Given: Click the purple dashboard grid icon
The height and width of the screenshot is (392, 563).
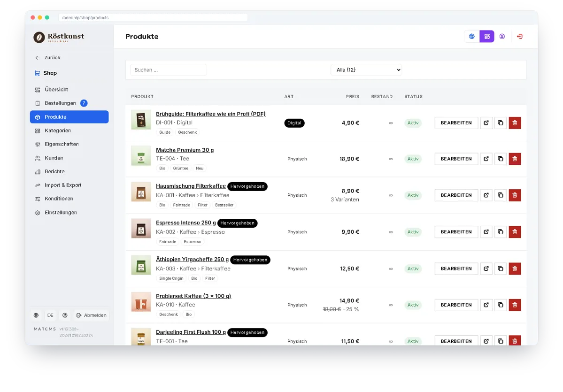Looking at the screenshot, I should click(487, 36).
